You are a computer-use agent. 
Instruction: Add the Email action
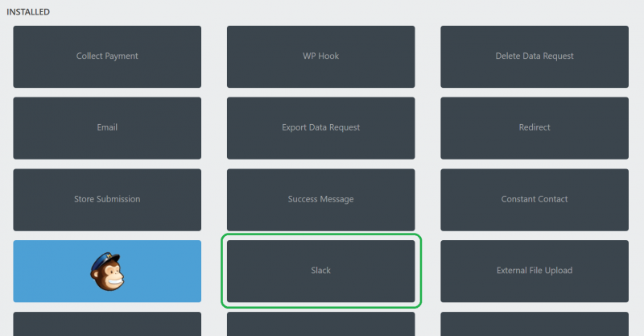tap(107, 128)
